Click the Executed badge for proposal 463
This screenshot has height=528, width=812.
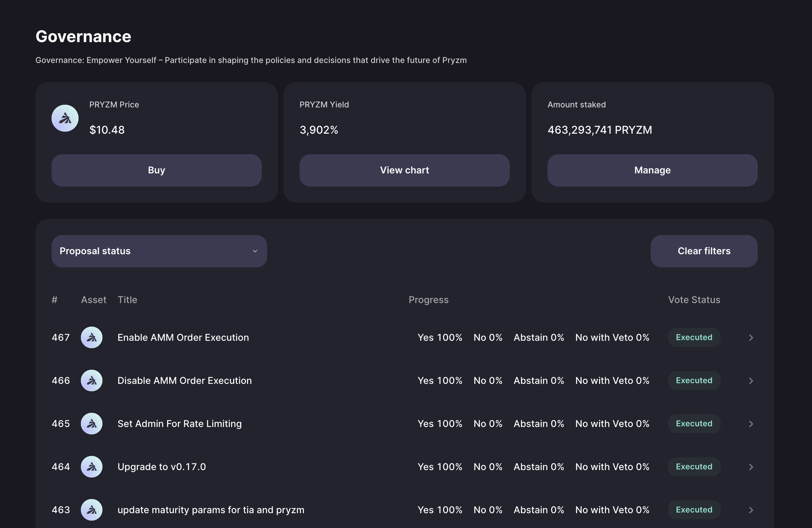pyautogui.click(x=694, y=509)
